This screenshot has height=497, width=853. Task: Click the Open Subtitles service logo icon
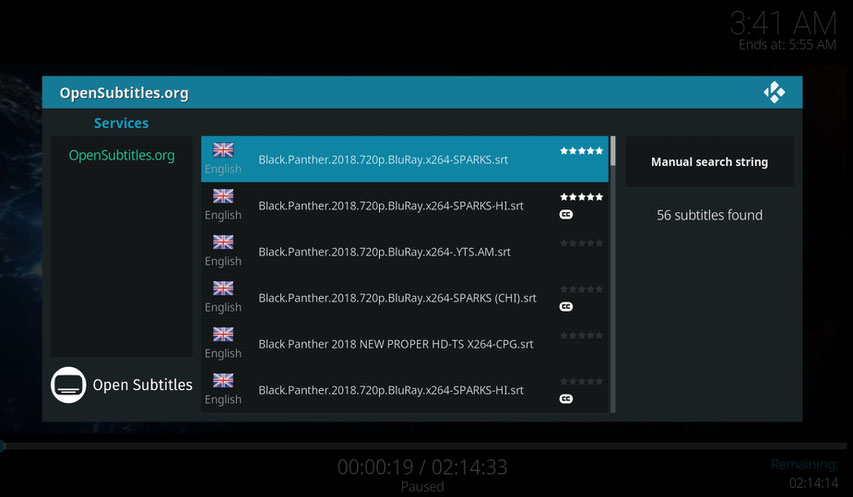click(69, 385)
